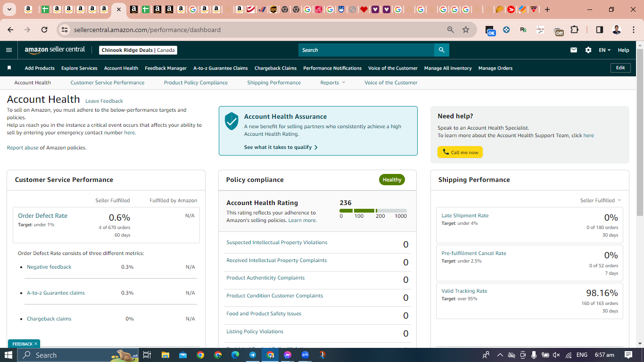
Task: Click the RS extension icon
Action: click(x=523, y=30)
